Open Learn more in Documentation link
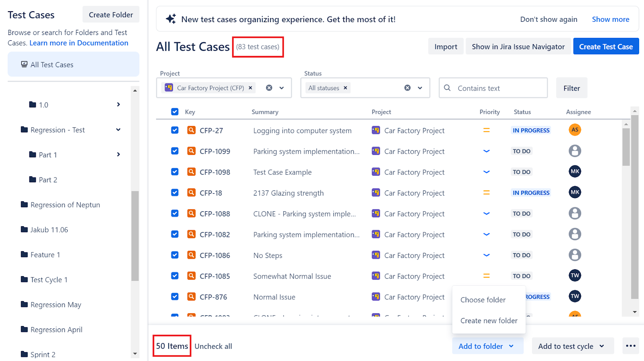The image size is (644, 361). (79, 43)
